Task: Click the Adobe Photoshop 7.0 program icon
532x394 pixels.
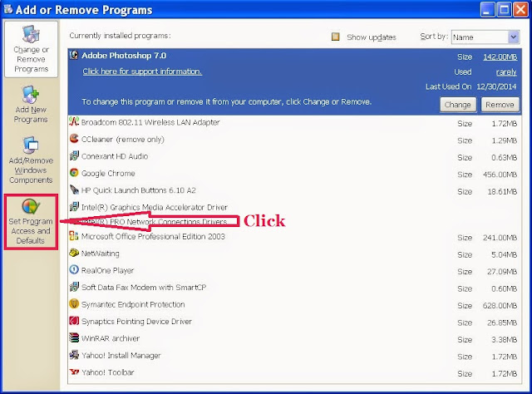Action: [x=74, y=55]
